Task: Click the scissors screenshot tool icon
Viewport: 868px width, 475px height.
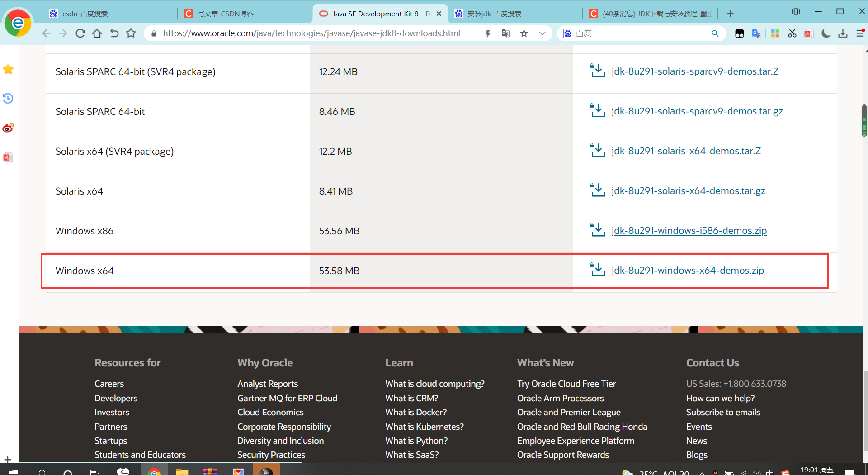Action: click(792, 33)
